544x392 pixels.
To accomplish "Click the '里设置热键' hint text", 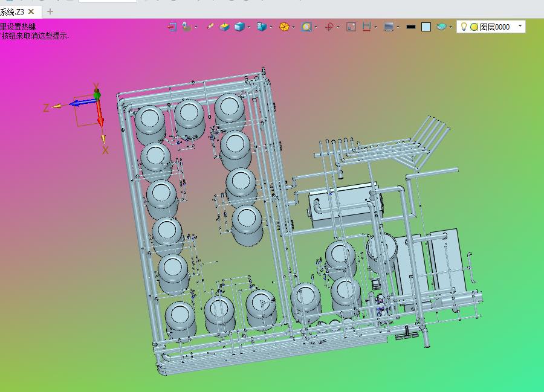I will [18, 27].
